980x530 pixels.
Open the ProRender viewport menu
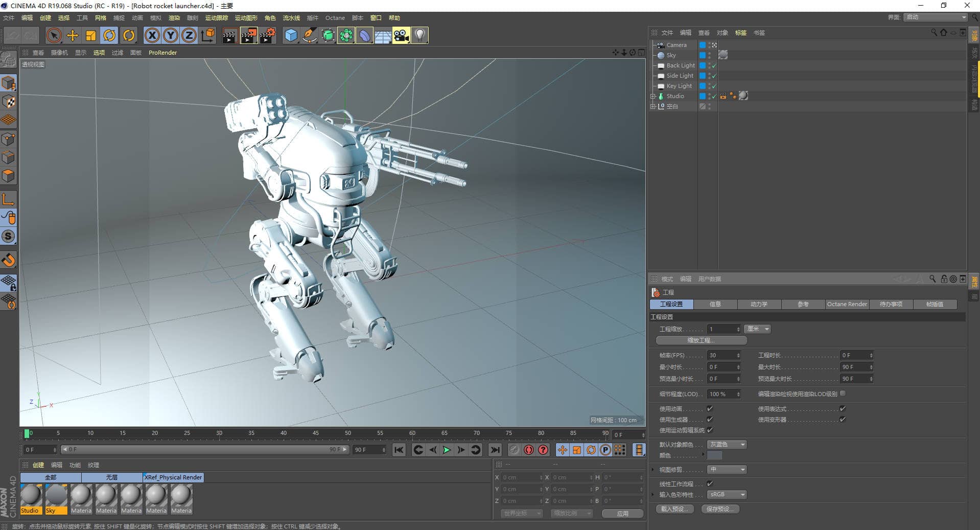pos(162,53)
